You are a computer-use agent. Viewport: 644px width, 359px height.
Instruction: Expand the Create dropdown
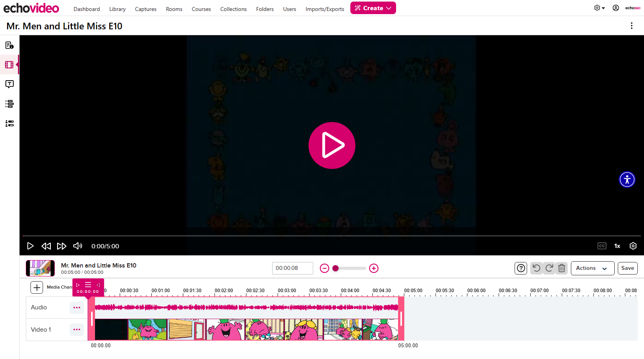(x=373, y=8)
